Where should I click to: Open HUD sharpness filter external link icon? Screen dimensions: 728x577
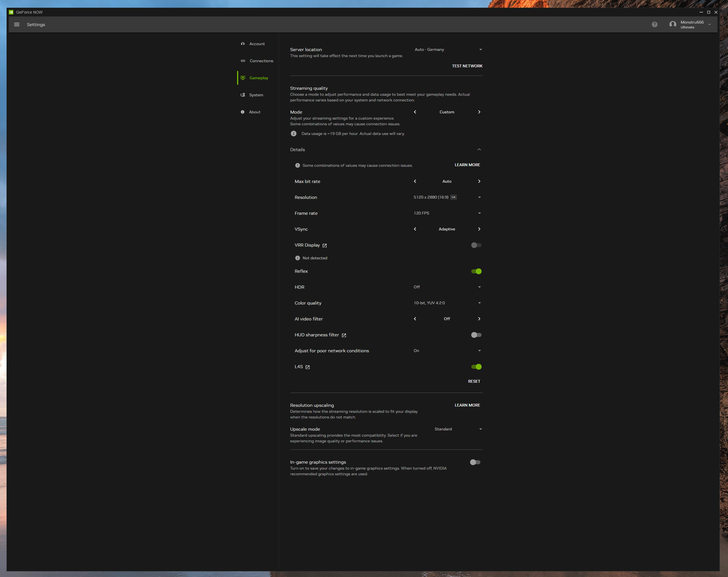pyautogui.click(x=344, y=336)
